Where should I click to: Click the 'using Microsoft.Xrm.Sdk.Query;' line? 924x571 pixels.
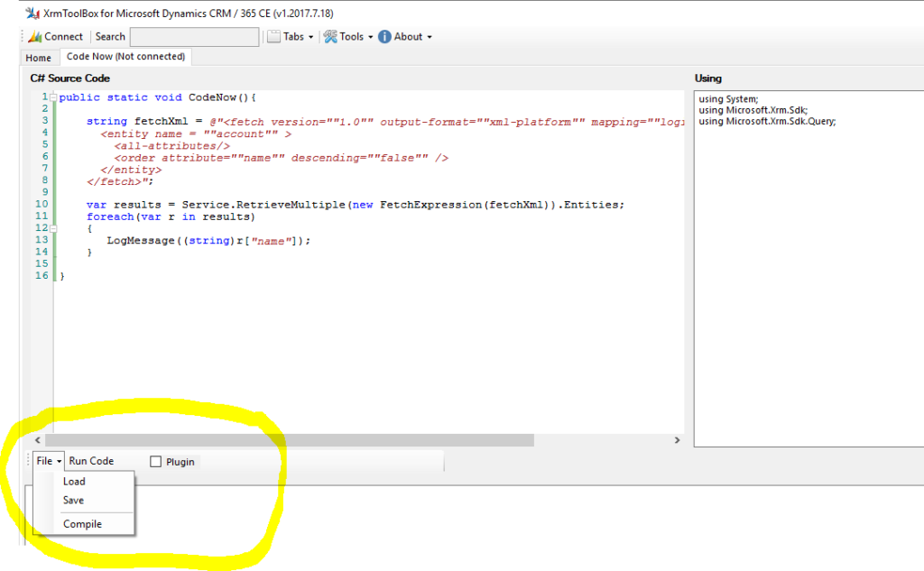click(767, 122)
